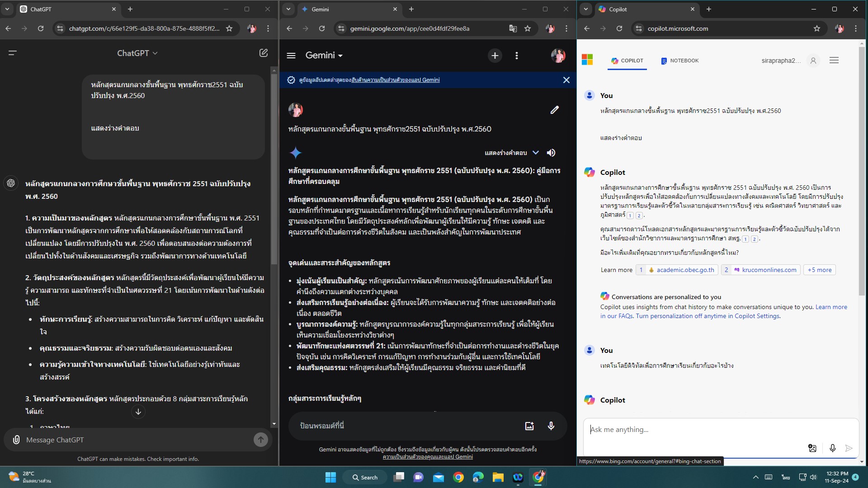
Task: Click the +5 more sources button
Action: tap(819, 270)
